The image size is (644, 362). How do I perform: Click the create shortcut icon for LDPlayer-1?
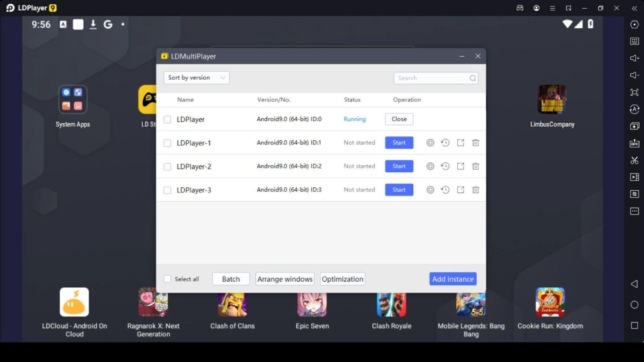(460, 143)
